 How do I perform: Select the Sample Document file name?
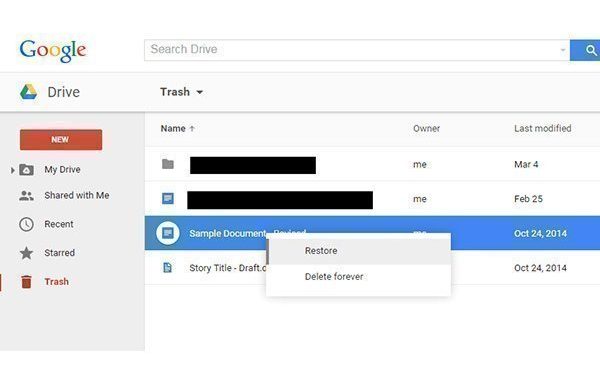247,233
